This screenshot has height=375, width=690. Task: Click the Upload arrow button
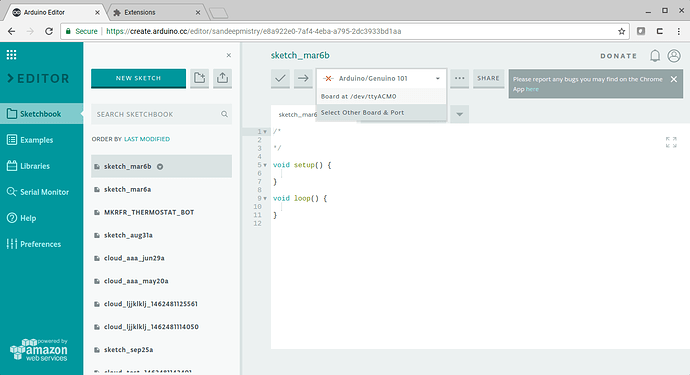303,78
